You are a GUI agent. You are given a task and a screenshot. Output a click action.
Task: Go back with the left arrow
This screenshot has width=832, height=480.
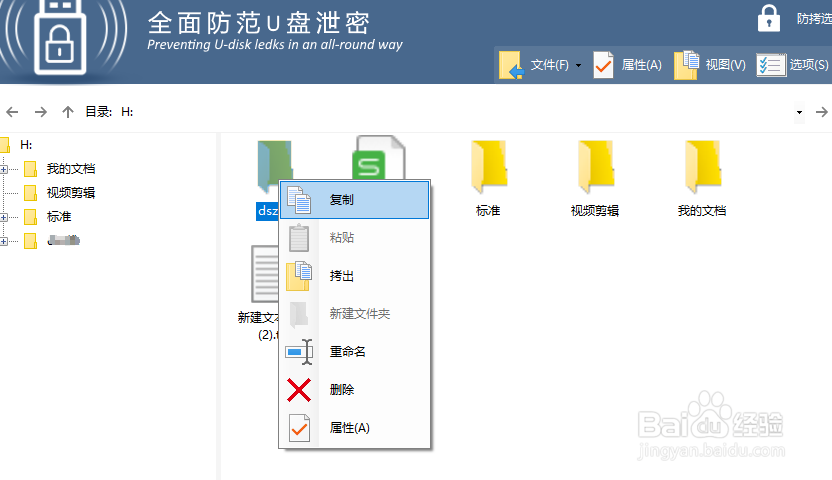click(x=12, y=112)
